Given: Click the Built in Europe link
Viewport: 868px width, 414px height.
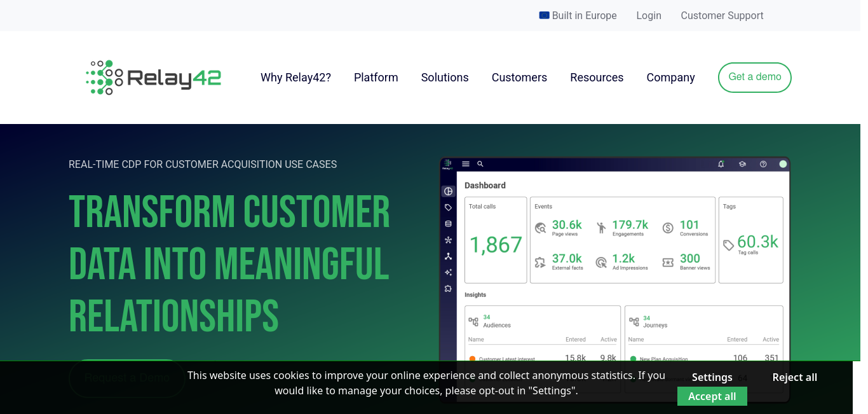Looking at the screenshot, I should [578, 15].
